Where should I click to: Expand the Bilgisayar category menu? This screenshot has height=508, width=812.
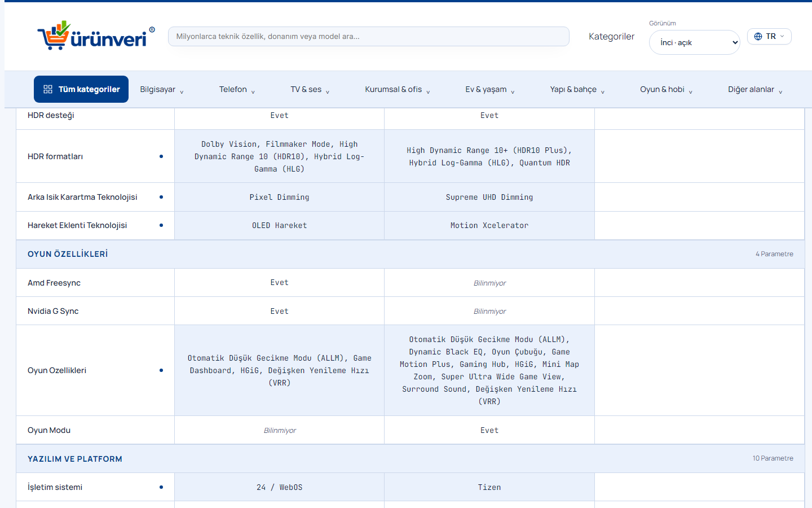(162, 89)
